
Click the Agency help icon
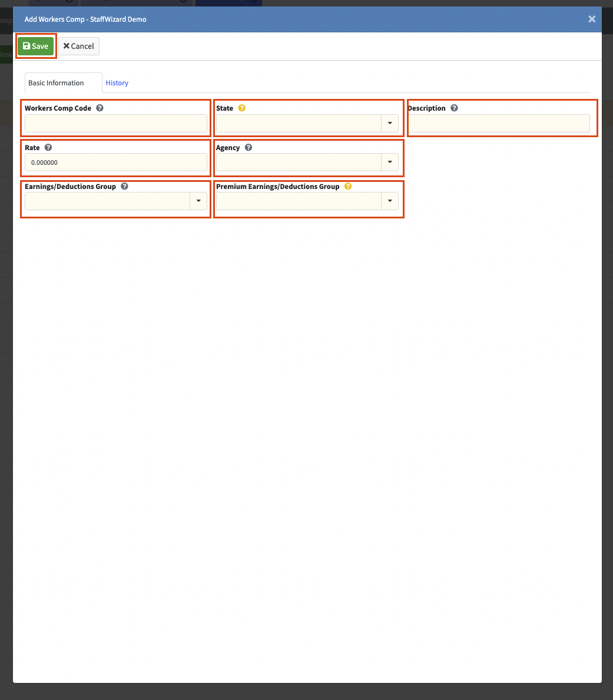click(x=248, y=148)
